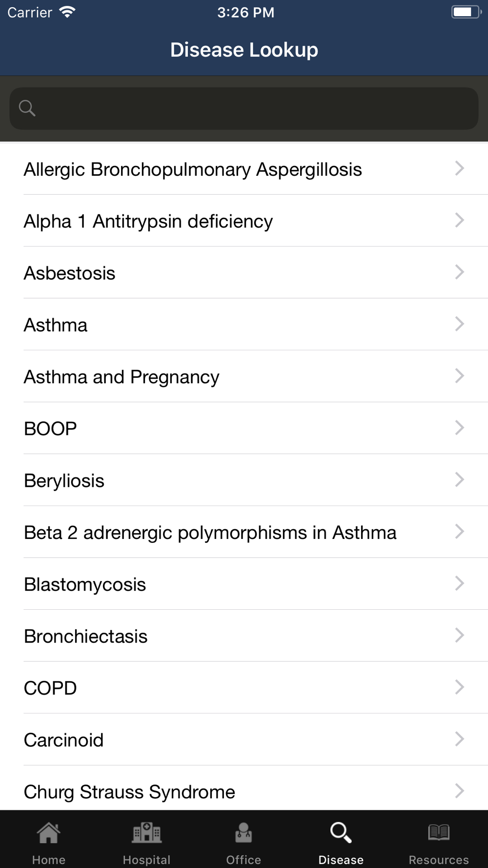The height and width of the screenshot is (868, 488).
Task: Open the COPD disease entry
Action: (50, 688)
